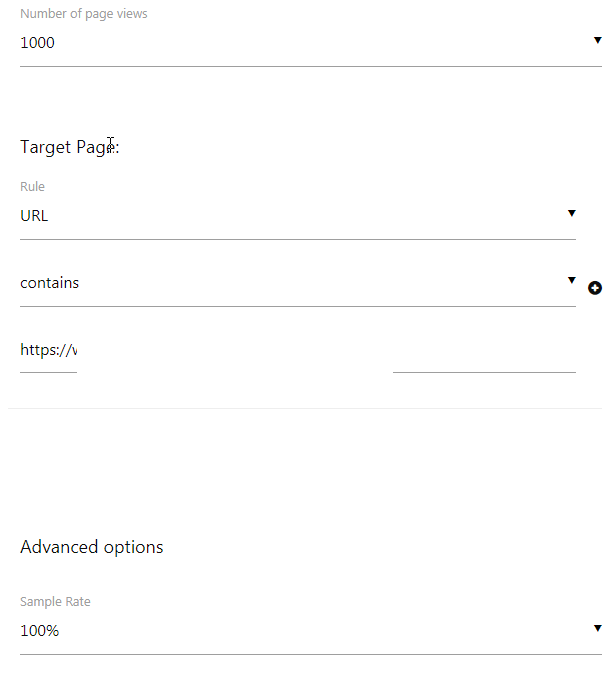Click the underline beneath the 1000 field
The height and width of the screenshot is (679, 615).
click(x=311, y=66)
